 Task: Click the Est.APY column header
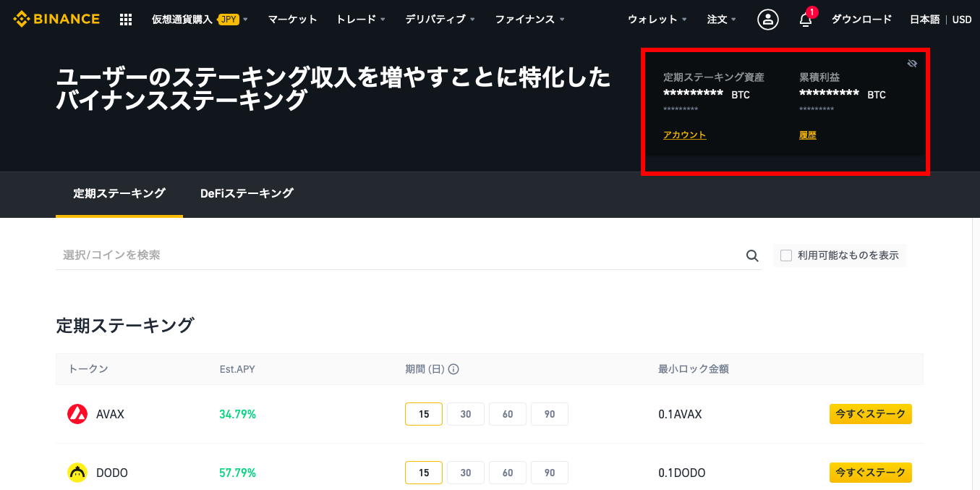point(237,369)
